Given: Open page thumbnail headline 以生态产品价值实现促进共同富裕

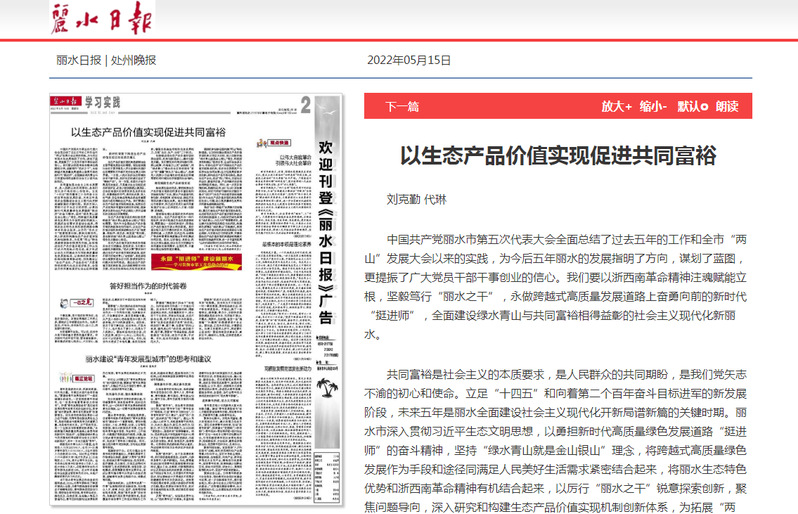Looking at the screenshot, I should tap(148, 131).
